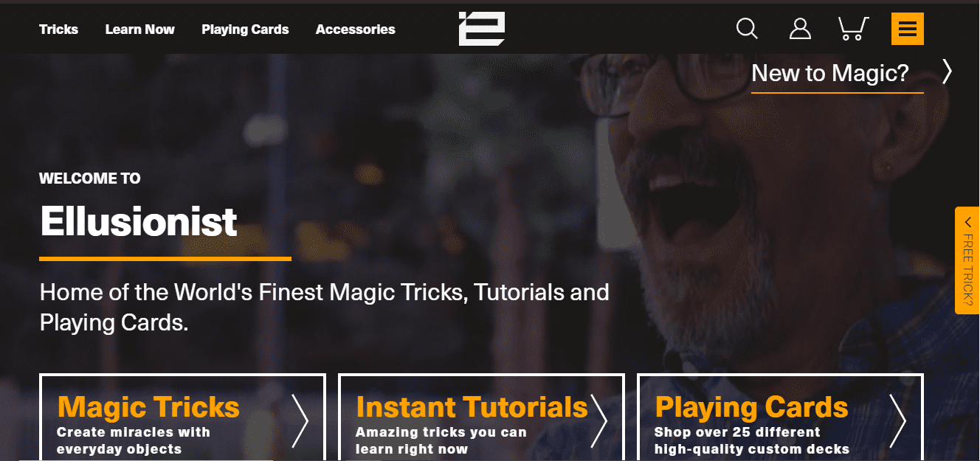Open the Tricks menu
Viewport: 980px width, 461px height.
pyautogui.click(x=58, y=30)
